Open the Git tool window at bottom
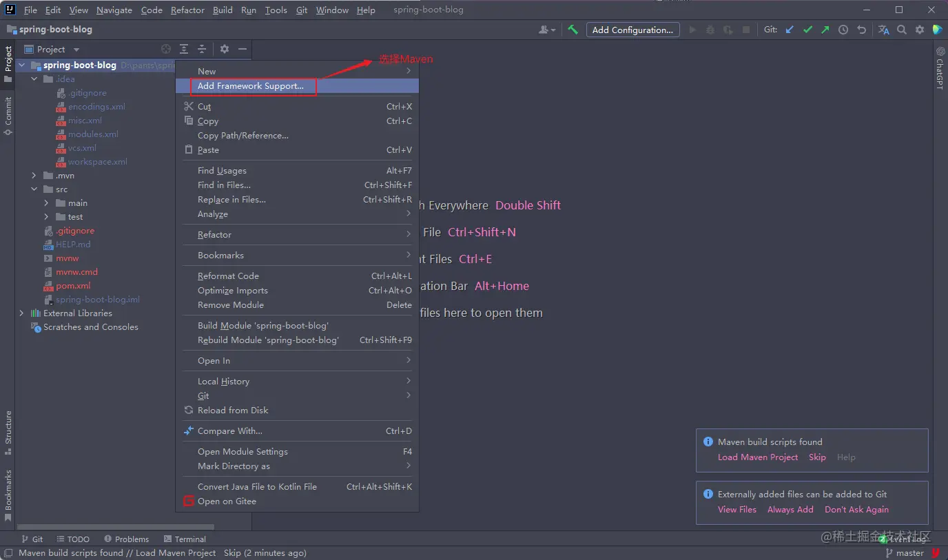The width and height of the screenshot is (948, 560). click(32, 539)
